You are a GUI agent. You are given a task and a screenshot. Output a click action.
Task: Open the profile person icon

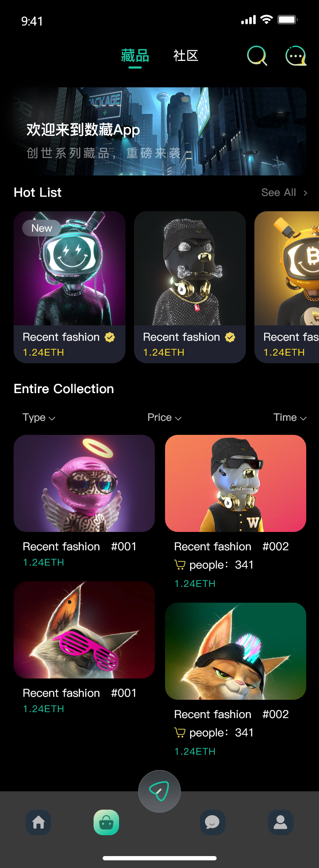(281, 822)
